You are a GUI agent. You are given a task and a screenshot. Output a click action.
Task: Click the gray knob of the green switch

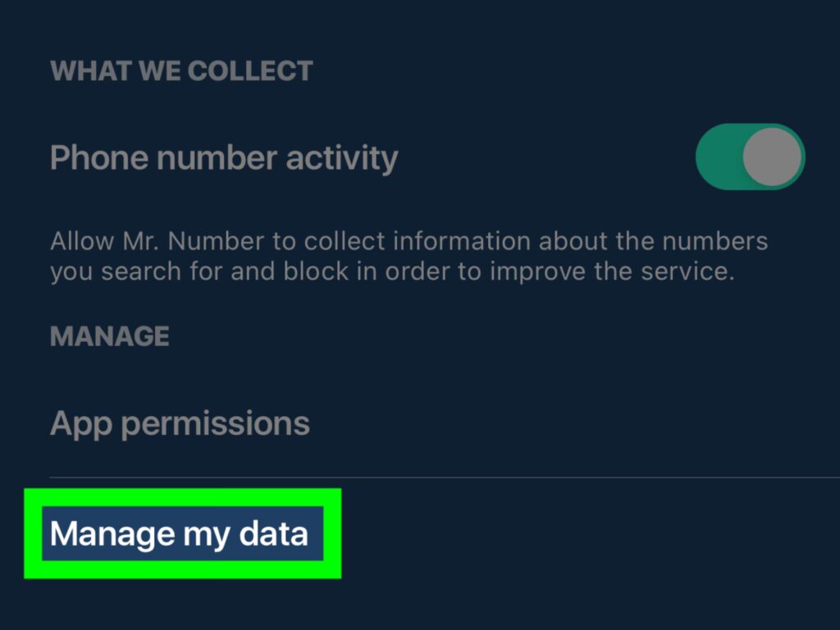(x=772, y=156)
